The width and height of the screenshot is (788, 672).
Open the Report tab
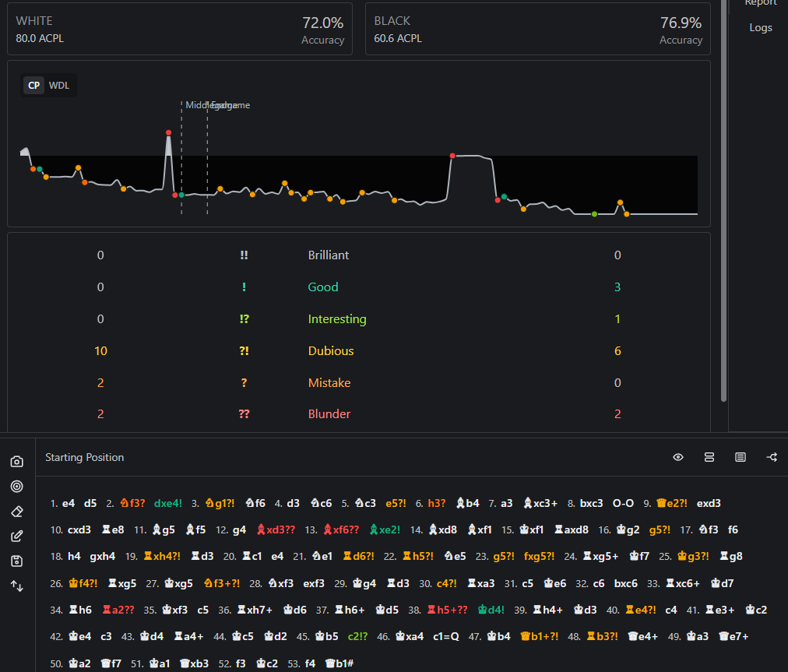[x=761, y=2]
